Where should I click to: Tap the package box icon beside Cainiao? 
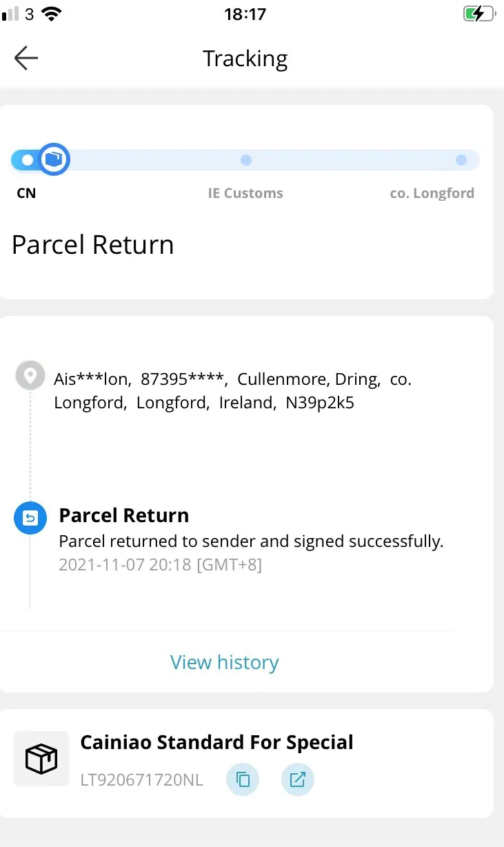click(x=41, y=759)
